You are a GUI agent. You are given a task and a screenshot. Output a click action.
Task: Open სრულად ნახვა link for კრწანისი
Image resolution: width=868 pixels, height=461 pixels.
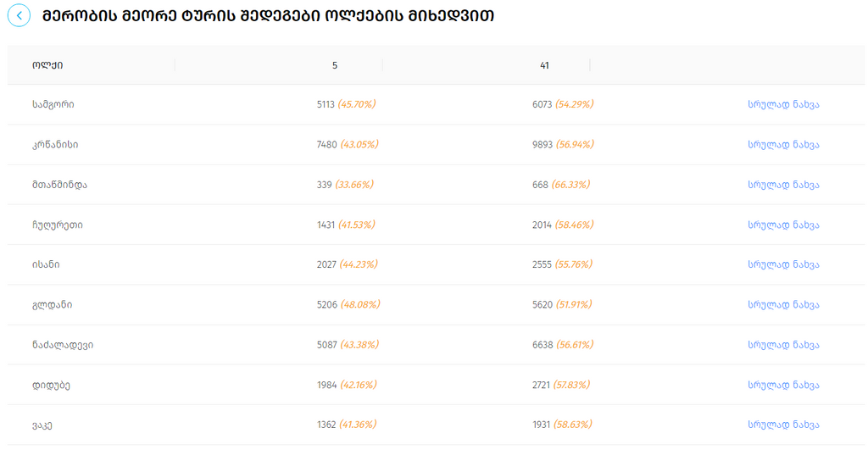783,145
